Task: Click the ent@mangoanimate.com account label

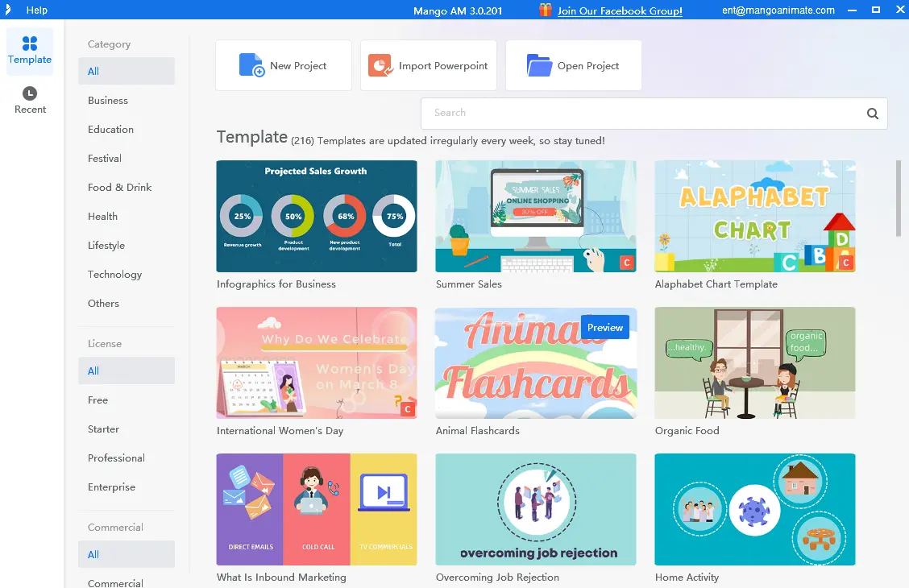Action: click(x=778, y=10)
